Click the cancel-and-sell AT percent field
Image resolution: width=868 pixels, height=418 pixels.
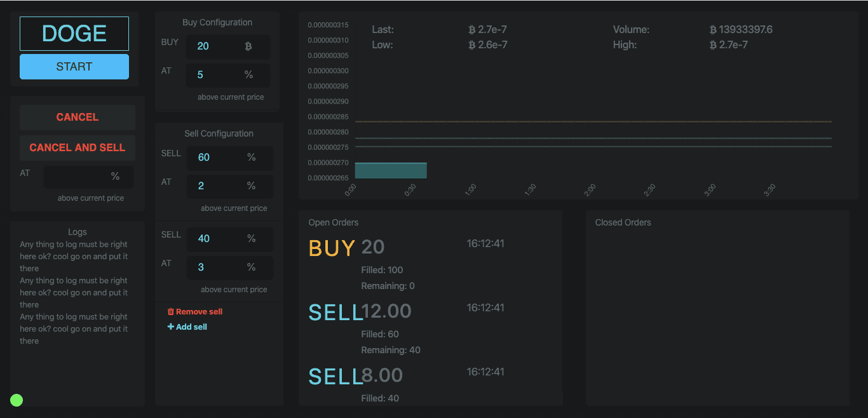click(88, 177)
